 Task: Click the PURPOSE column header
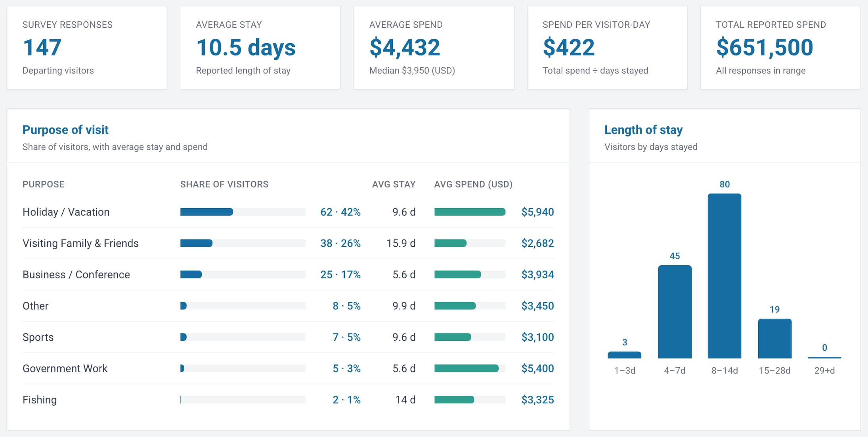(x=44, y=184)
